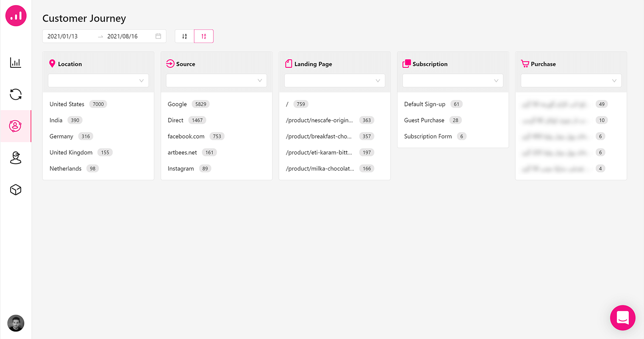Click the Location pin icon
644x339 pixels.
point(52,64)
